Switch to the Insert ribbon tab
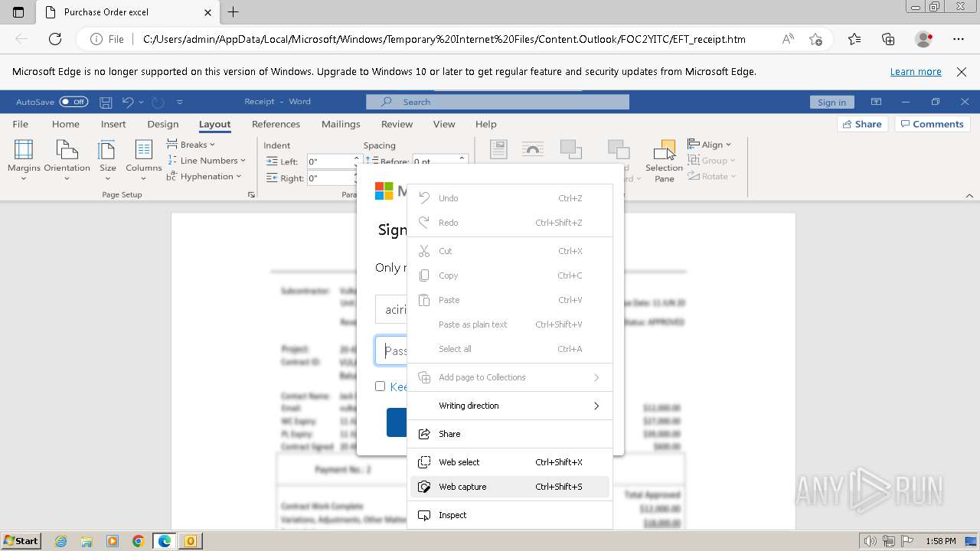The height and width of the screenshot is (551, 980). tap(113, 124)
